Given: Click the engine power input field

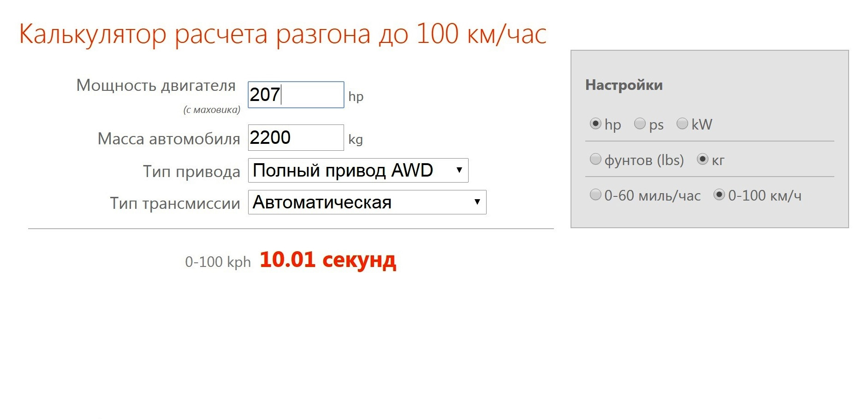Looking at the screenshot, I should 296,95.
